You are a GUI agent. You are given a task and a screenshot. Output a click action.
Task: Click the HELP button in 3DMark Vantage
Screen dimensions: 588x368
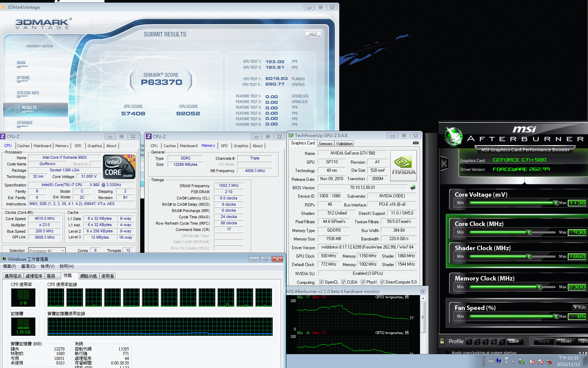pos(313,34)
